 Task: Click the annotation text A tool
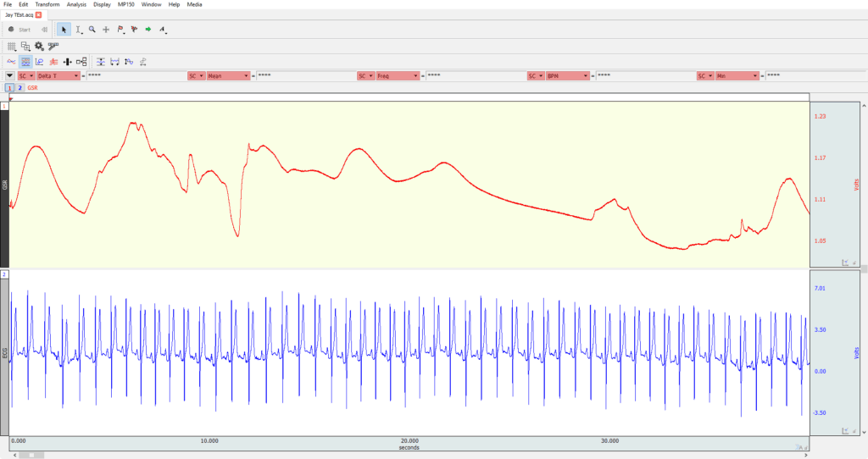163,30
